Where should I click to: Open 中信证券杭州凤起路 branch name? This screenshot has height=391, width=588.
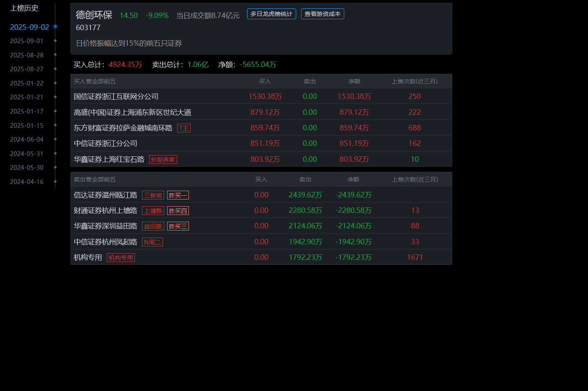[106, 242]
